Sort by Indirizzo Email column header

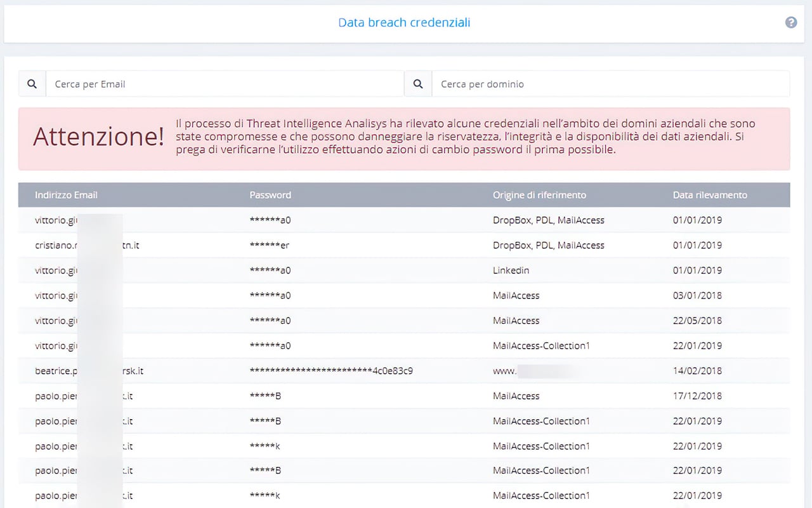pos(66,195)
